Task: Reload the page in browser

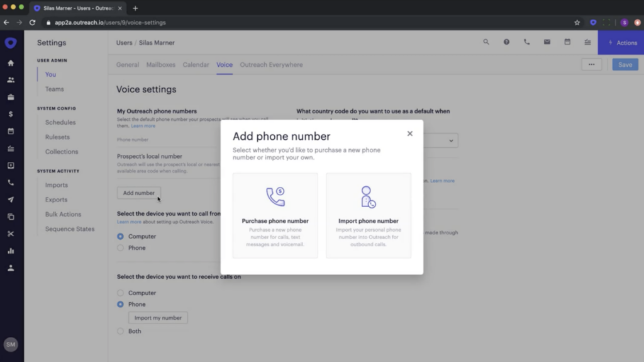Action: tap(33, 23)
